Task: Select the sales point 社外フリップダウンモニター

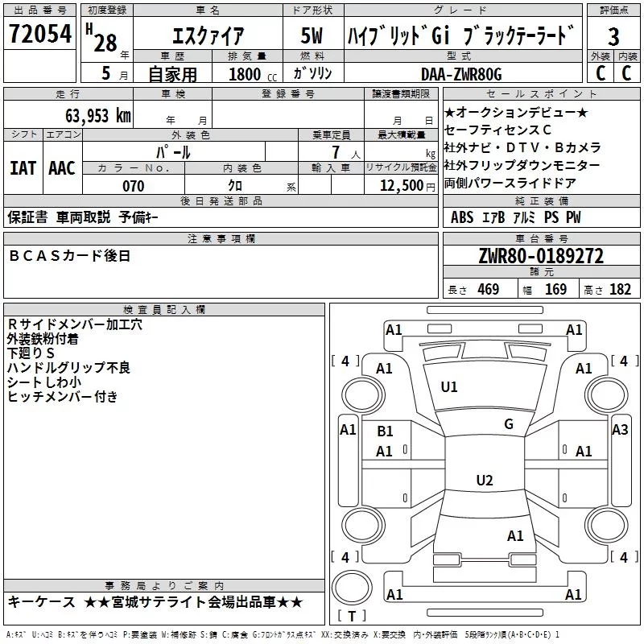Action: (522, 165)
